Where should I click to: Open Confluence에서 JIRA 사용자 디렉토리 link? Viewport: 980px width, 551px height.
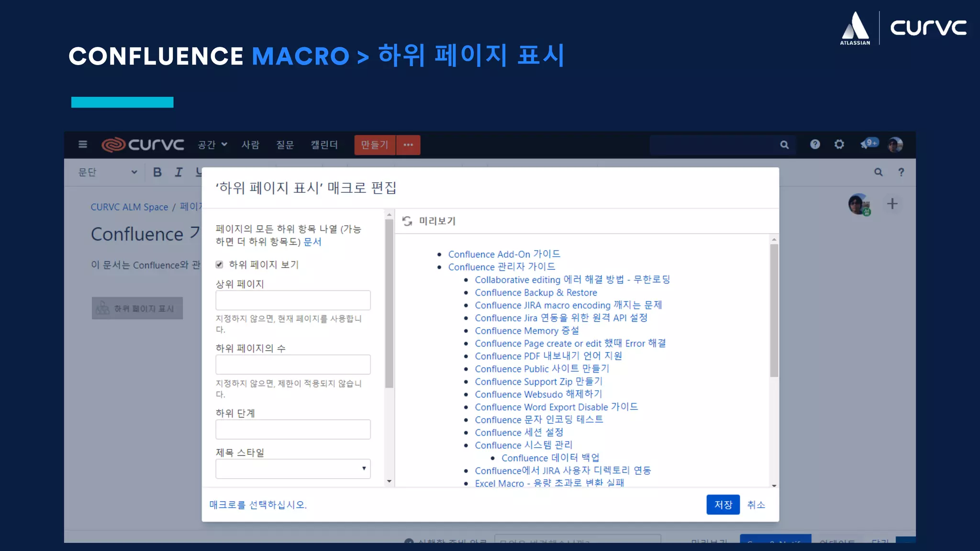[x=563, y=471]
